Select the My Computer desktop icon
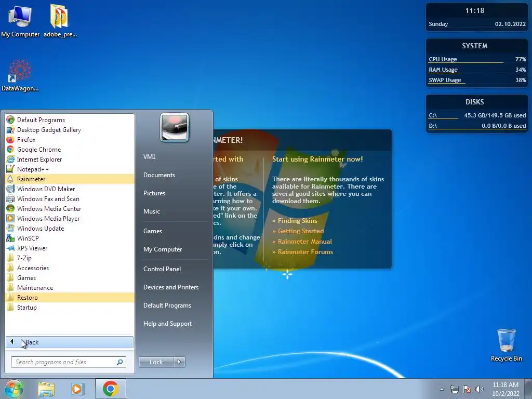 pyautogui.click(x=20, y=21)
